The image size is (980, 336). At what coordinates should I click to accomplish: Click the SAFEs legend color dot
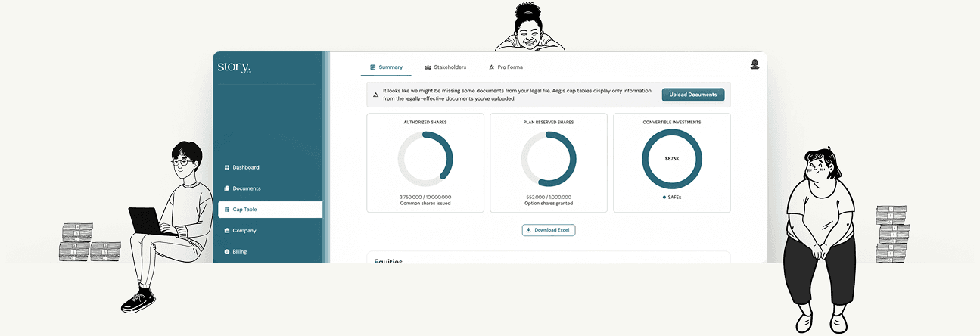[x=664, y=197]
